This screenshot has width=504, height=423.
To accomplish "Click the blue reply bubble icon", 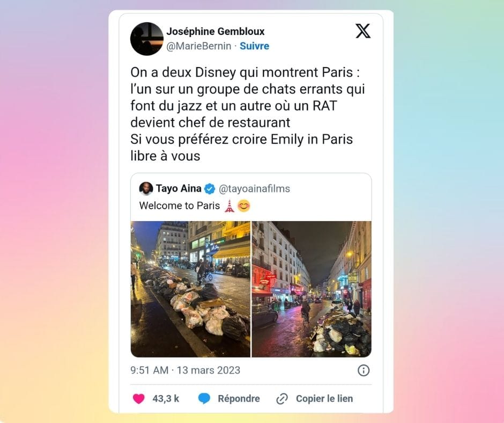I will (x=204, y=398).
